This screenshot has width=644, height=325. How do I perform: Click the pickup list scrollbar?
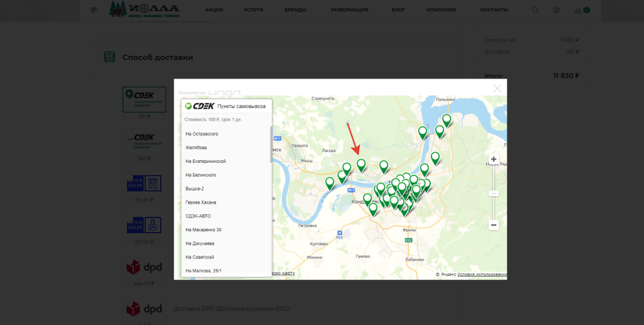[271, 145]
